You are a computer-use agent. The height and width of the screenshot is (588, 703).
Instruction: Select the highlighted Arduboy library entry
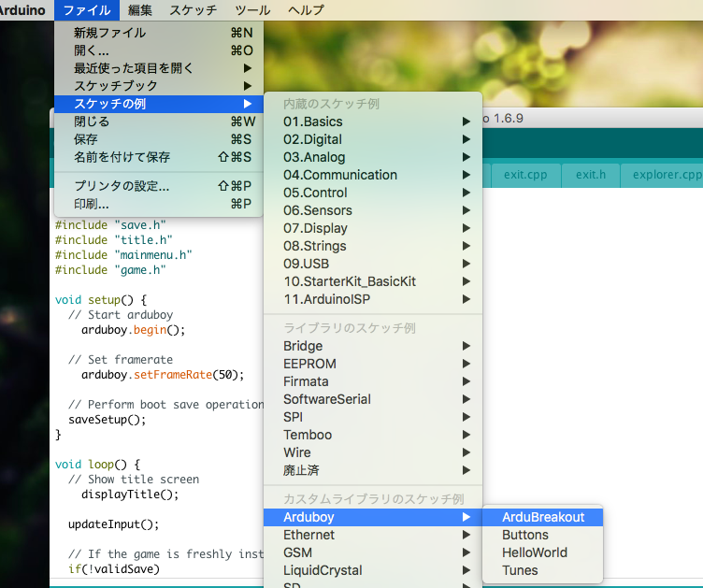pyautogui.click(x=373, y=517)
